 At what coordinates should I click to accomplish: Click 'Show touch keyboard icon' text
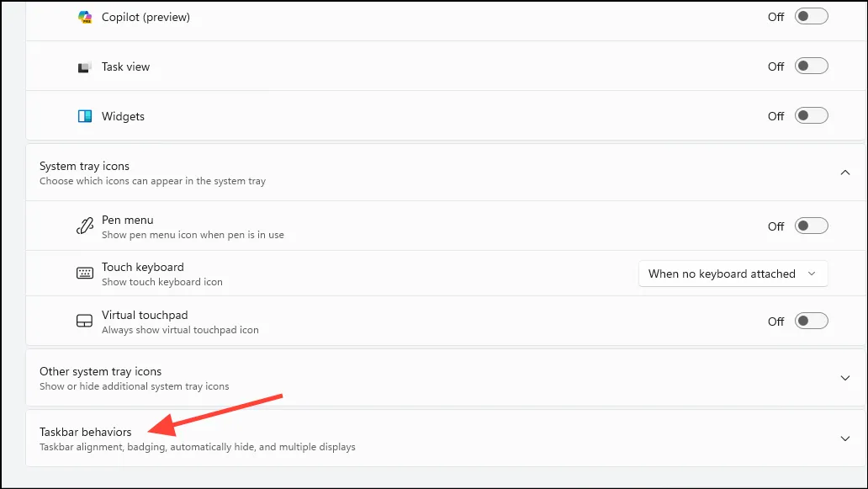(x=162, y=282)
